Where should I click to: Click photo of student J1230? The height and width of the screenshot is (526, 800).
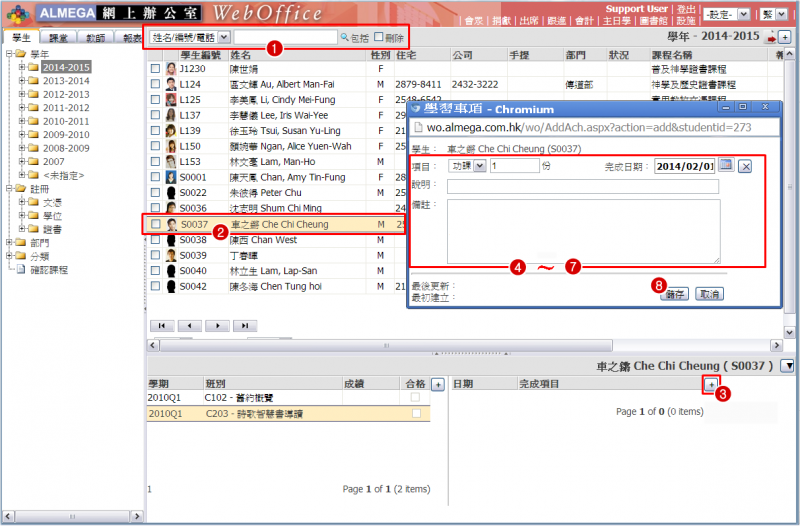point(171,68)
